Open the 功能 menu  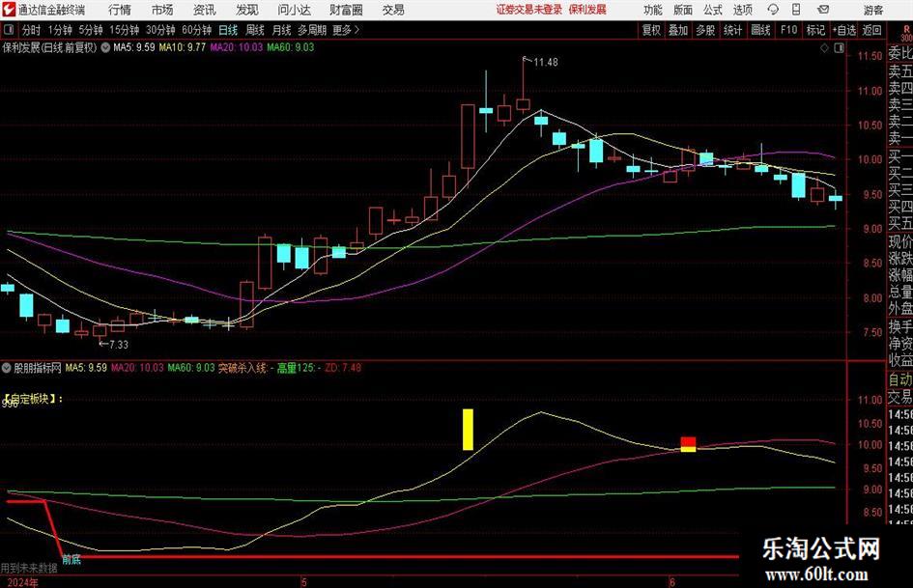tap(653, 10)
